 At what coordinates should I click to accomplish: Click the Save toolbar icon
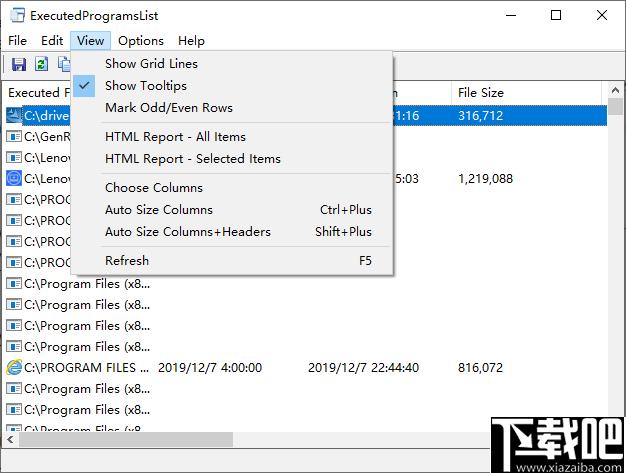point(19,64)
